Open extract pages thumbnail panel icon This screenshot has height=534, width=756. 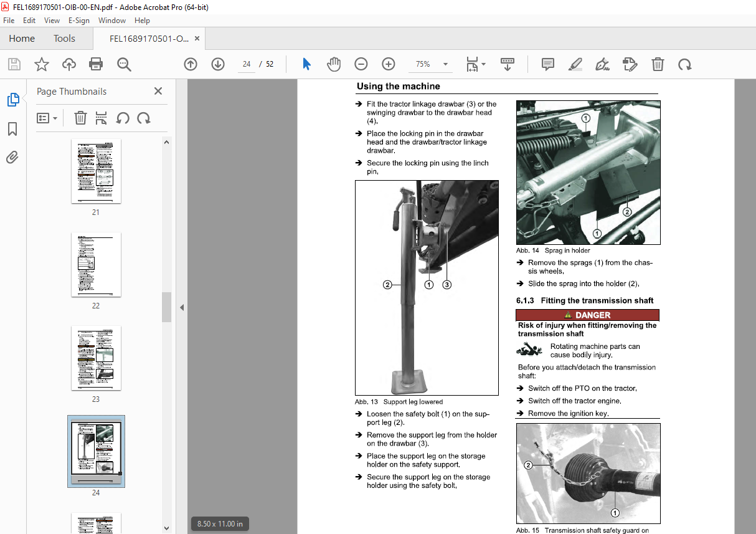[102, 118]
